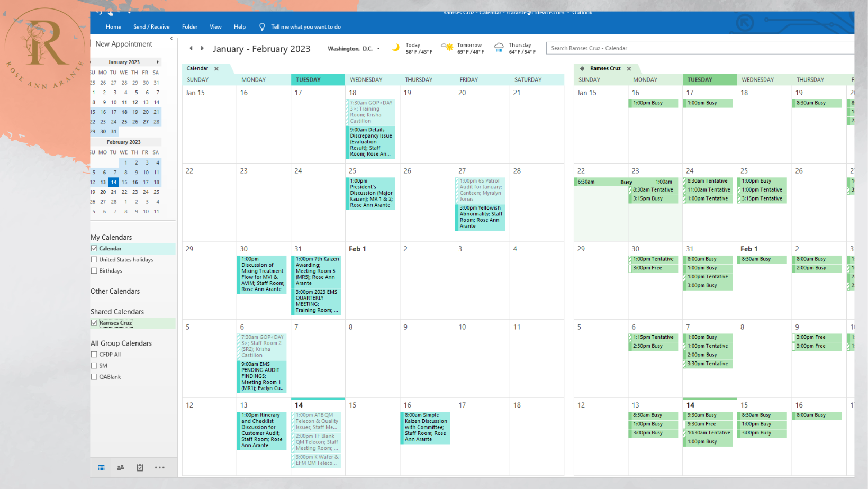Uncheck the Calendar checkbox under My Calendars
Image resolution: width=868 pixels, height=489 pixels.
pyautogui.click(x=94, y=249)
